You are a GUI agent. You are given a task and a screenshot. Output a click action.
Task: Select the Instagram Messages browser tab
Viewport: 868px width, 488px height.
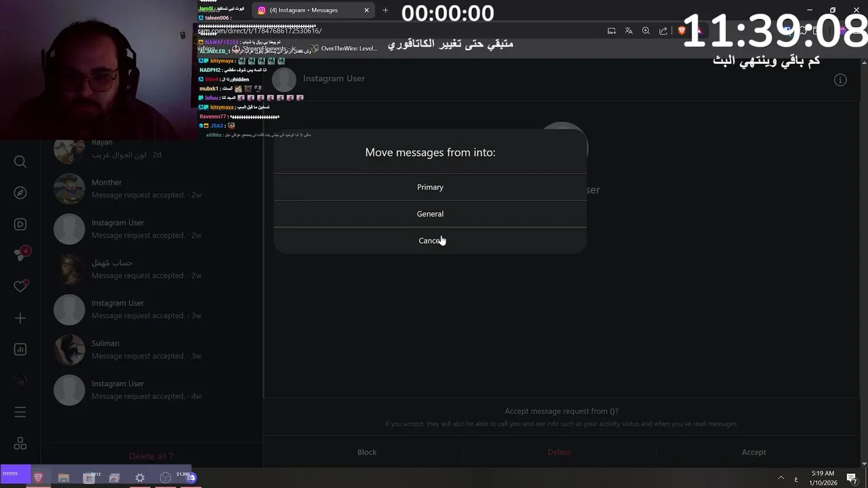click(x=312, y=10)
